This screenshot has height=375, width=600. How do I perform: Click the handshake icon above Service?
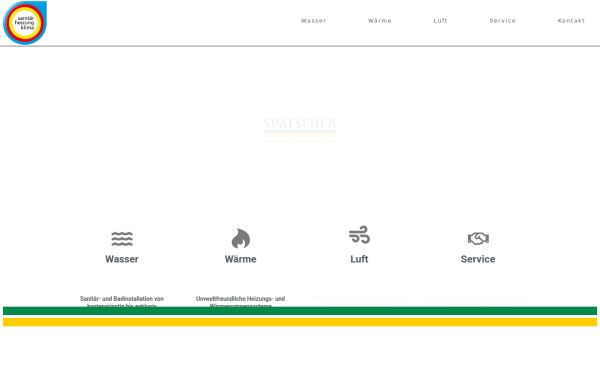click(478, 238)
